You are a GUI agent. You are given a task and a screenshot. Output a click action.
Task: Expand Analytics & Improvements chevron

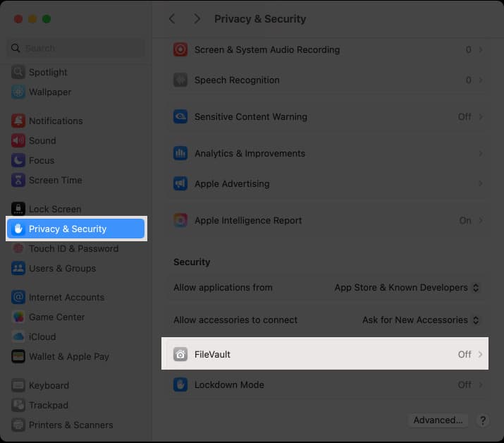coord(481,153)
